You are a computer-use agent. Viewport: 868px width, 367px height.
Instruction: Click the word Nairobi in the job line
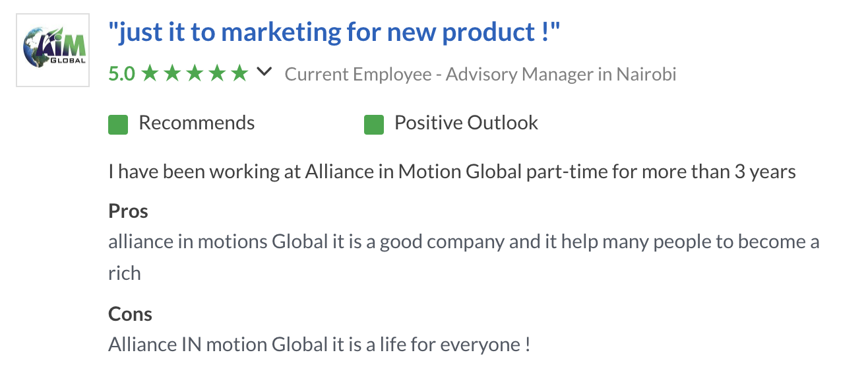646,74
